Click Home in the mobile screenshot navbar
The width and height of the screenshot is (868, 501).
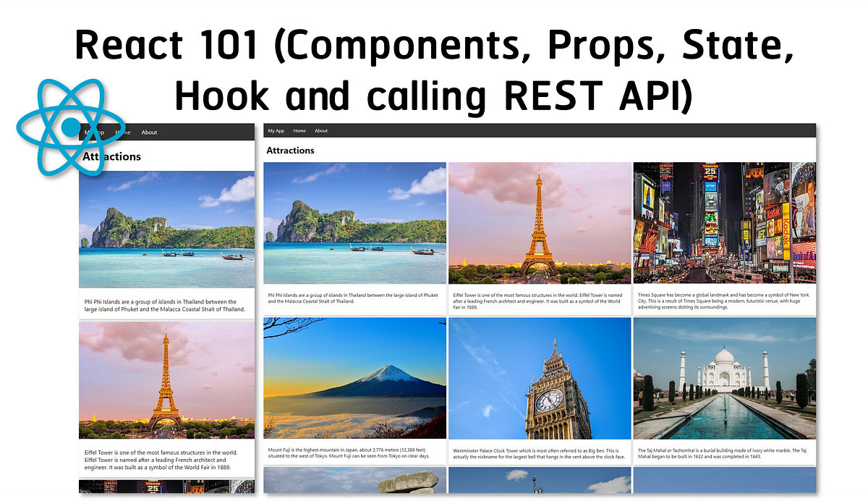[123, 132]
